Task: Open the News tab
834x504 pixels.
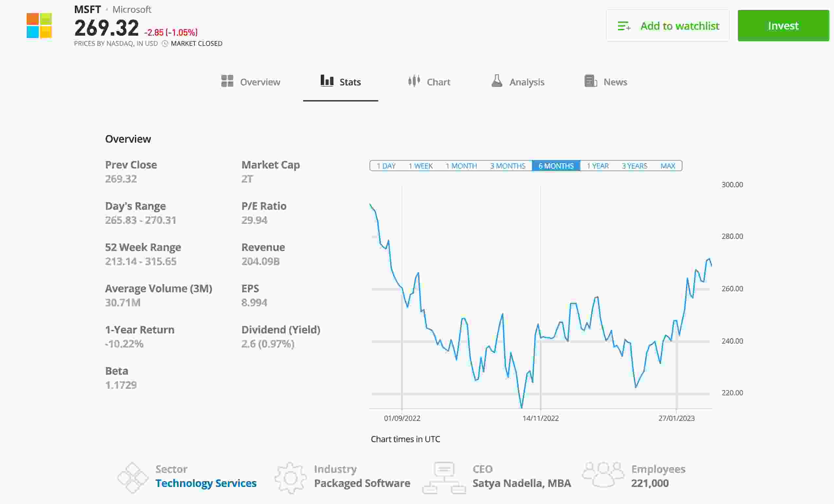Action: (x=615, y=82)
